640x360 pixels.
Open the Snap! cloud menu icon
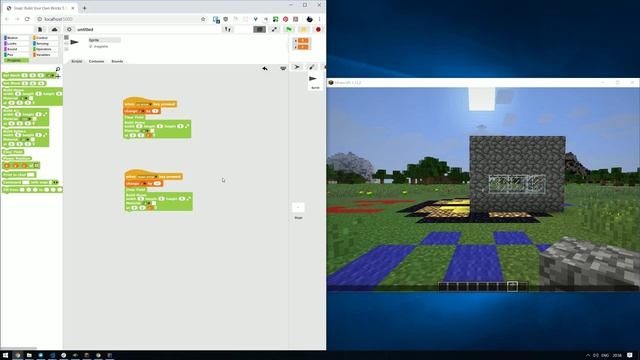54,29
